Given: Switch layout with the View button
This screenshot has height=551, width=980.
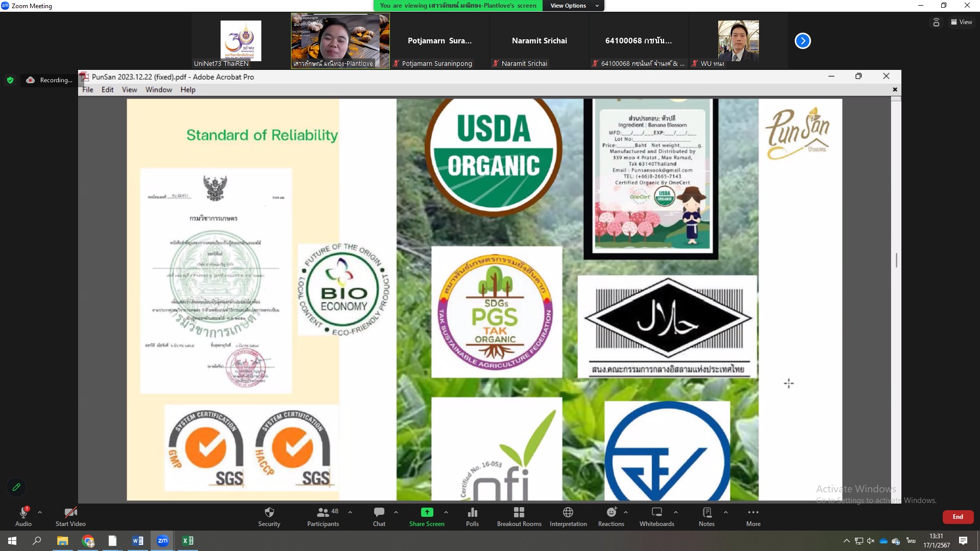Looking at the screenshot, I should (x=961, y=22).
